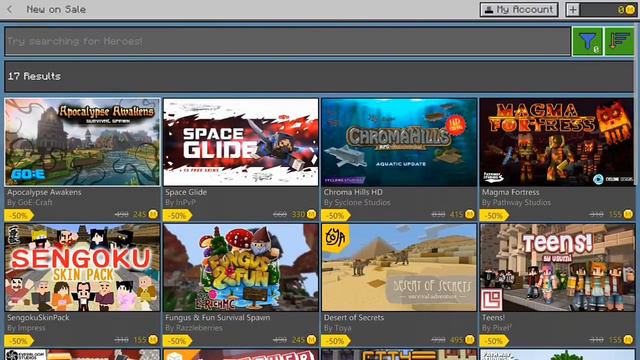This screenshot has width=640, height=360.
Task: Click the 245 coin price on Apocalypse Awakens
Action: [x=140, y=215]
